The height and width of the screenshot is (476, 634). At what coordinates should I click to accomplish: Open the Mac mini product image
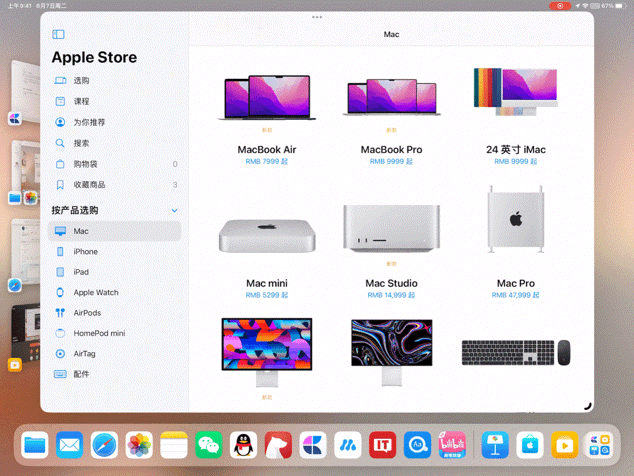point(267,236)
